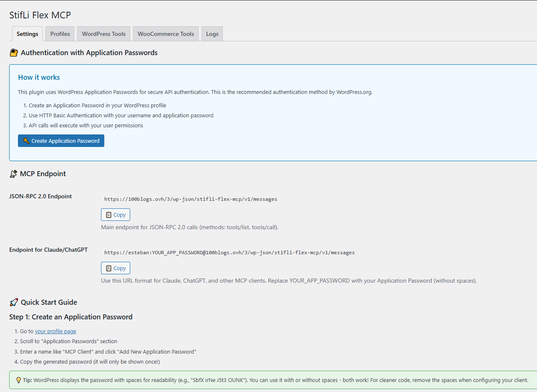
Task: Open the Settings tab
Action: pyautogui.click(x=28, y=34)
